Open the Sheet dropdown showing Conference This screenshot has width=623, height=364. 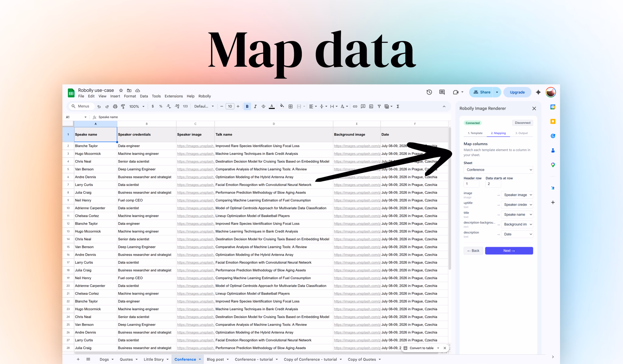tap(498, 170)
